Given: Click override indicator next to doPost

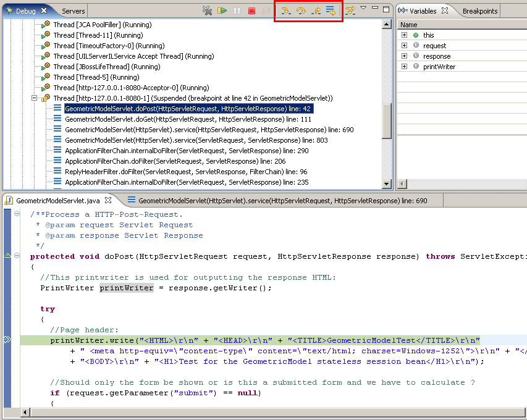Looking at the screenshot, I should click(7, 256).
